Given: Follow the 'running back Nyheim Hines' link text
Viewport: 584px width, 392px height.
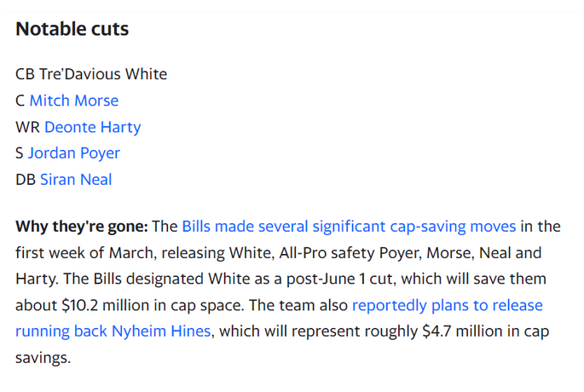Looking at the screenshot, I should pos(113,331).
